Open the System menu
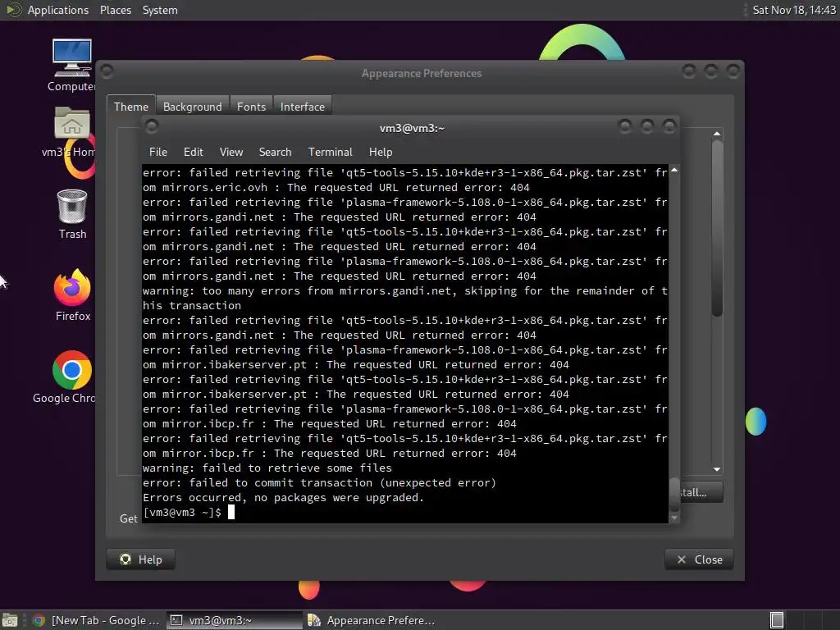The height and width of the screenshot is (630, 840). coord(160,10)
